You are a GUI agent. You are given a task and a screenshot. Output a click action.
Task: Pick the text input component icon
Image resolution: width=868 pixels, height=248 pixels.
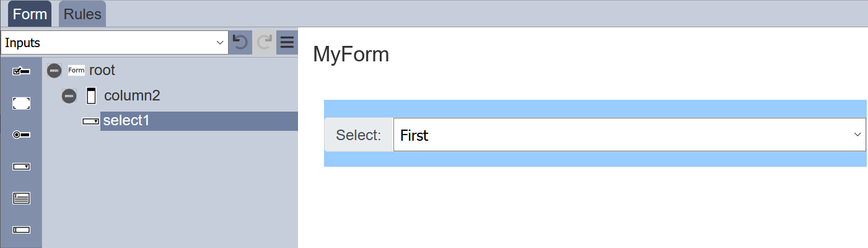coord(22,230)
